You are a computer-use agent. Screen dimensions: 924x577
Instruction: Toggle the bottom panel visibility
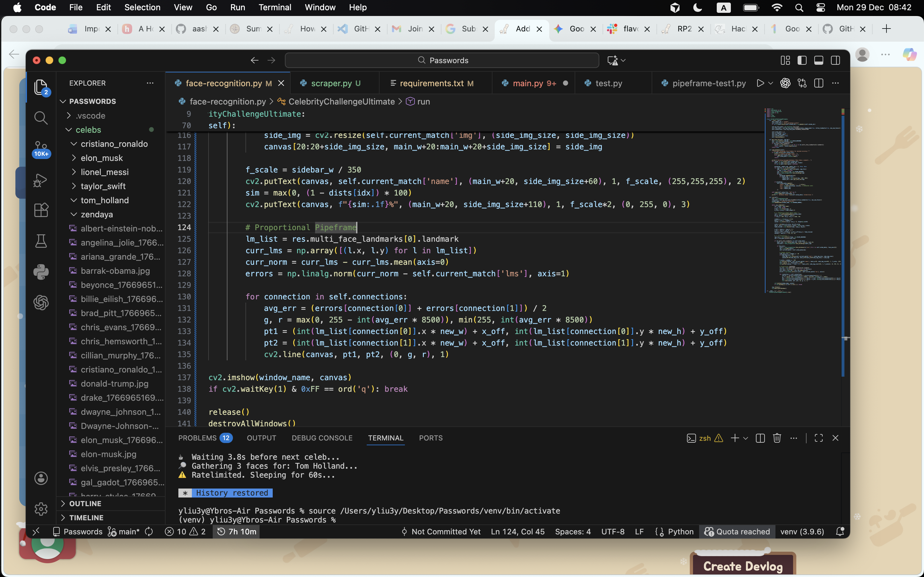819,60
